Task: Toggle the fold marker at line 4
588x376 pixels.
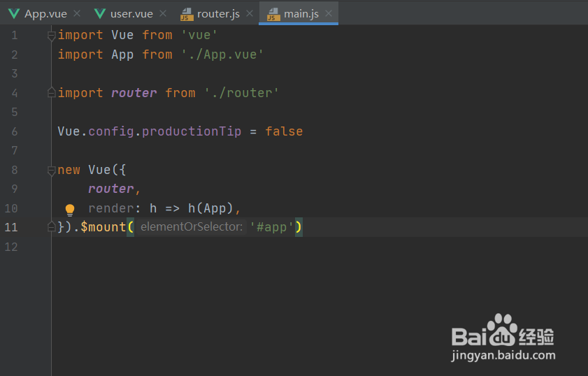Action: 52,92
